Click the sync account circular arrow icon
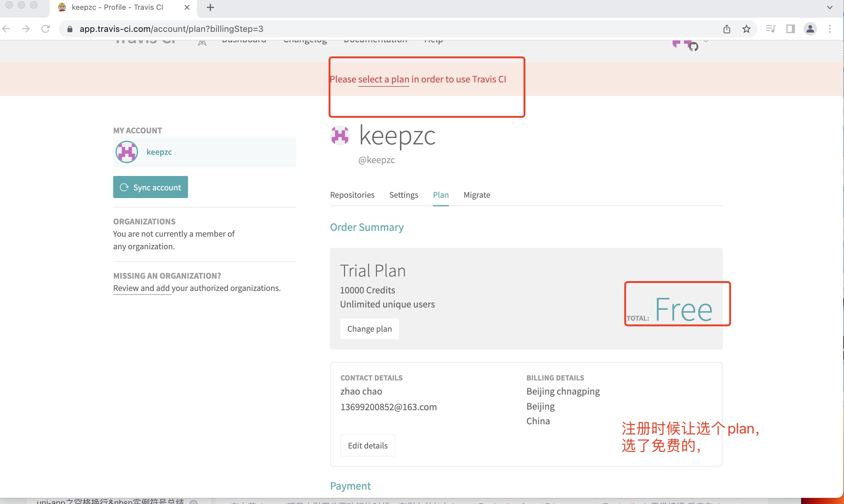 [x=125, y=187]
